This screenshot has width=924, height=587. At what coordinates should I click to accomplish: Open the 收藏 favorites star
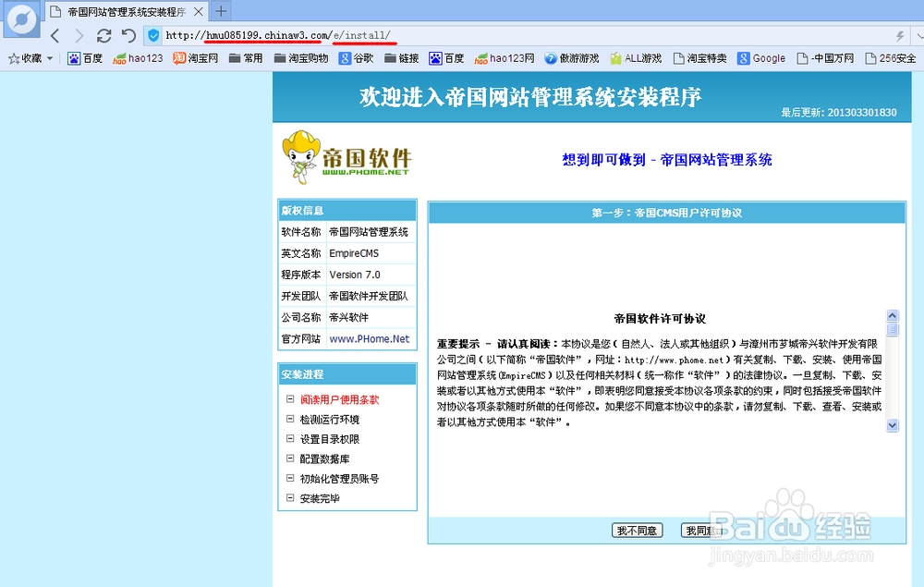coord(14,58)
